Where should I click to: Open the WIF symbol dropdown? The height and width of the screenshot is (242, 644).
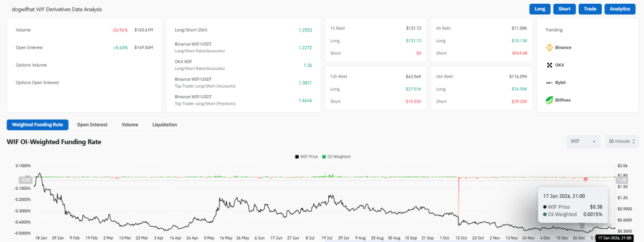click(x=583, y=142)
